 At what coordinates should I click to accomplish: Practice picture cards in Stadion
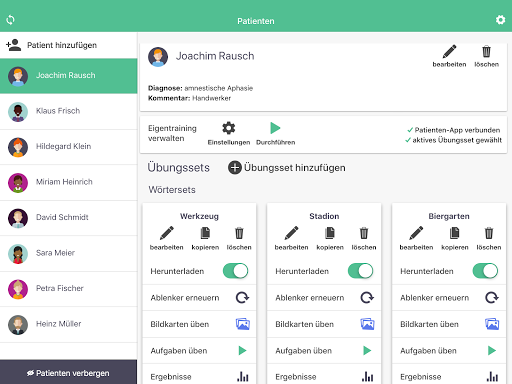(367, 324)
